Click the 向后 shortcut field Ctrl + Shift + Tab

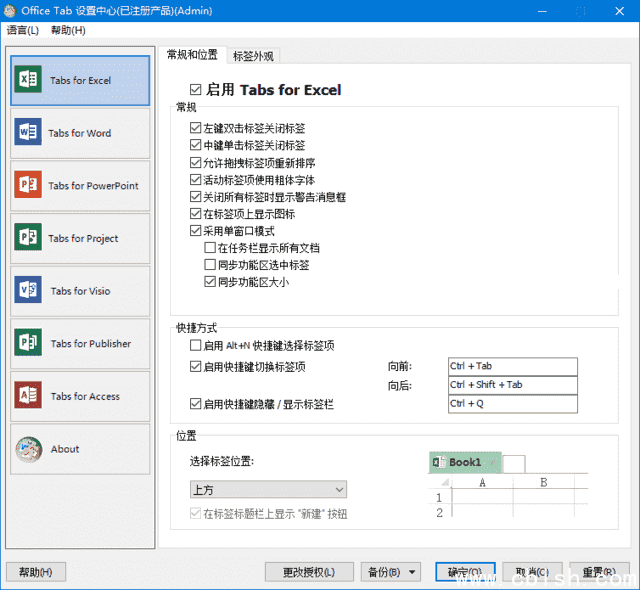[x=513, y=385]
